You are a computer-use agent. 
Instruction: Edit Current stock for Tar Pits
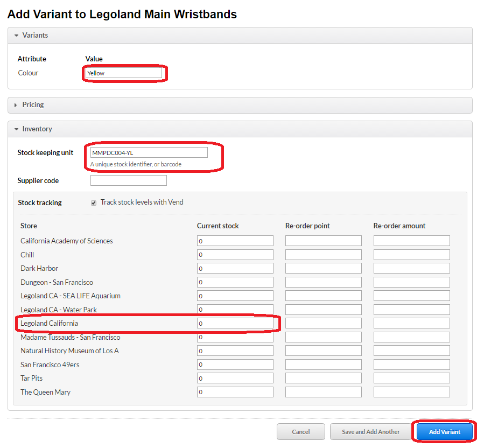[x=235, y=378]
